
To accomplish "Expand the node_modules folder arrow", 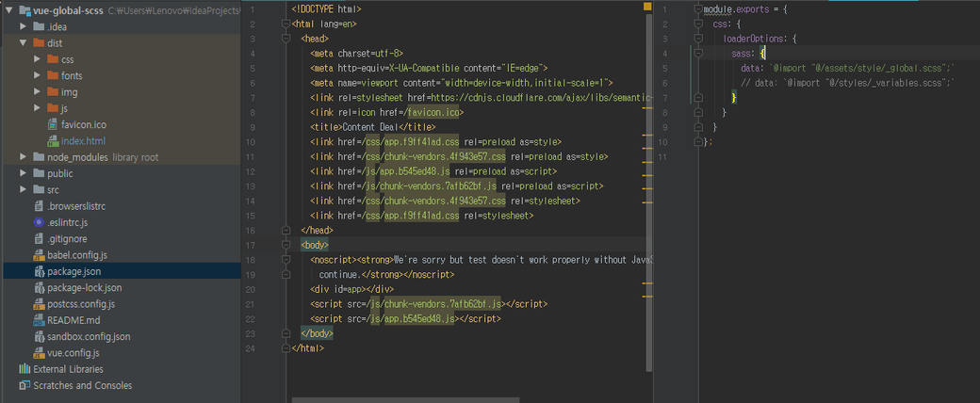I will [x=24, y=157].
